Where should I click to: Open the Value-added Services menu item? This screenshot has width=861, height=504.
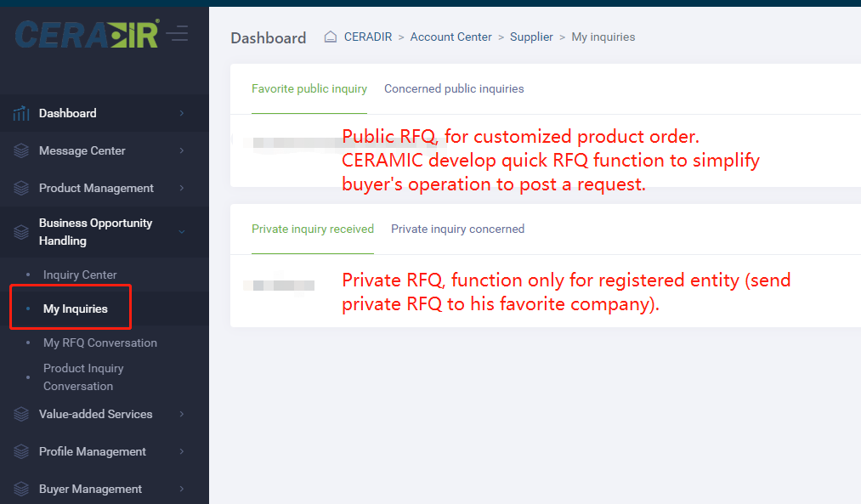click(105, 414)
